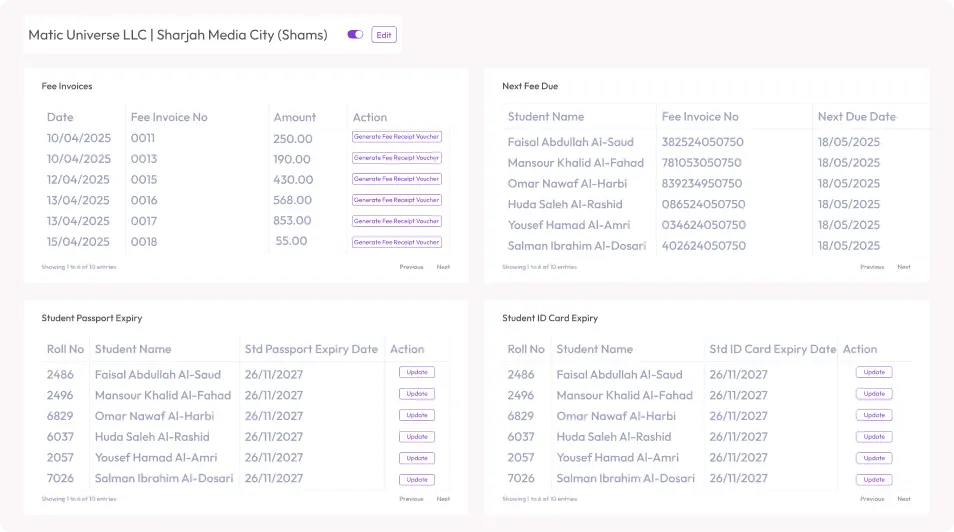Generate fee receipt voucher for invoice 0011
The image size is (954, 532).
(396, 137)
